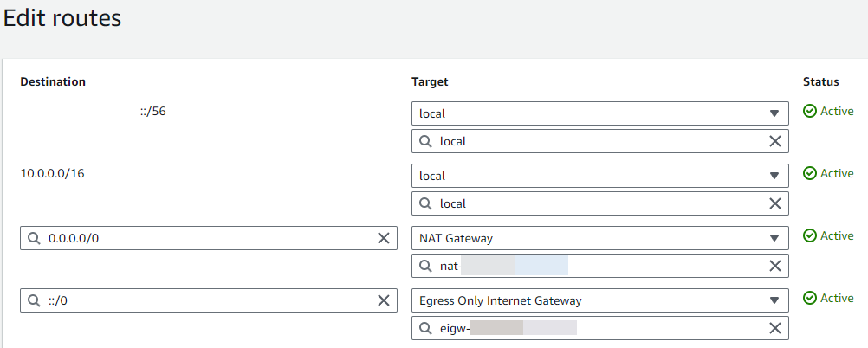Clear the eigw- target search box

tap(775, 328)
